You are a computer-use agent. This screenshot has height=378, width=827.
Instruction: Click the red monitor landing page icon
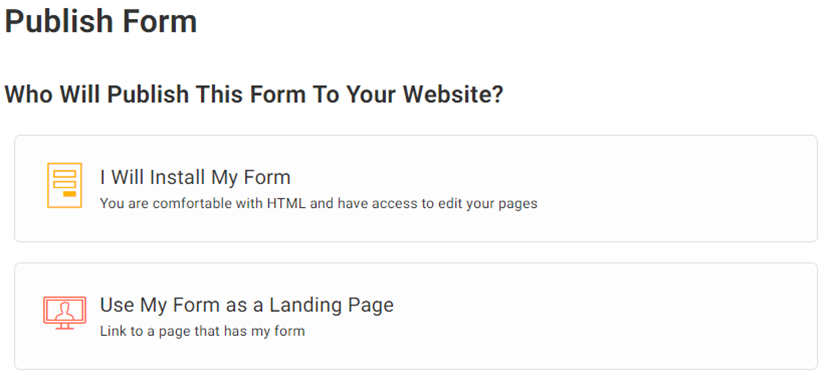[64, 313]
